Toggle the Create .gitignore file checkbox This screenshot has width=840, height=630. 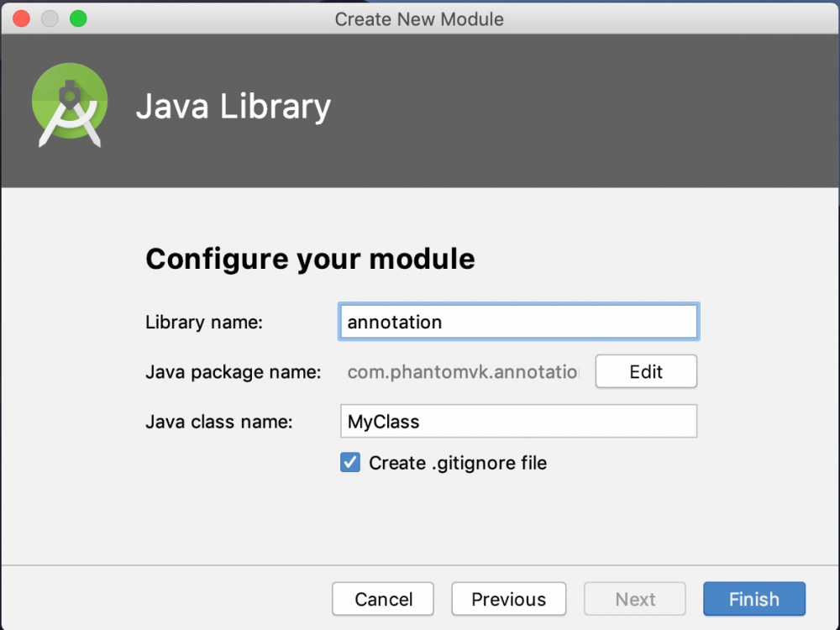click(x=350, y=462)
